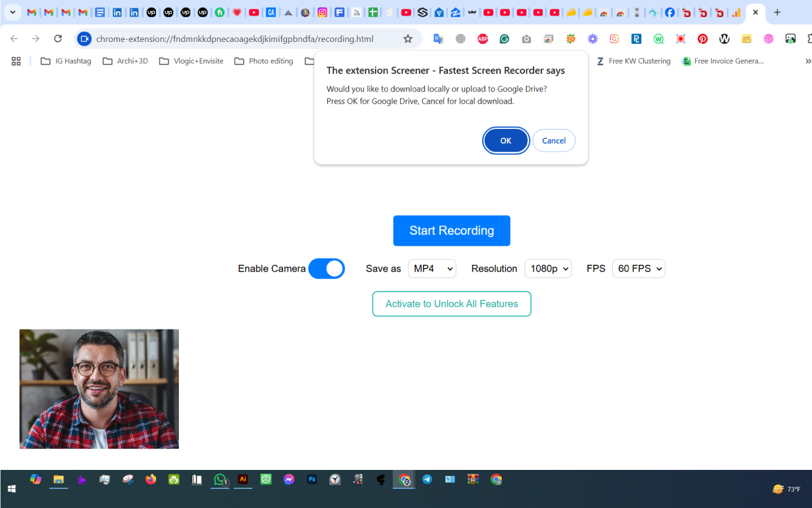Open the Save as format dropdown
Image resolution: width=812 pixels, height=508 pixels.
click(432, 269)
